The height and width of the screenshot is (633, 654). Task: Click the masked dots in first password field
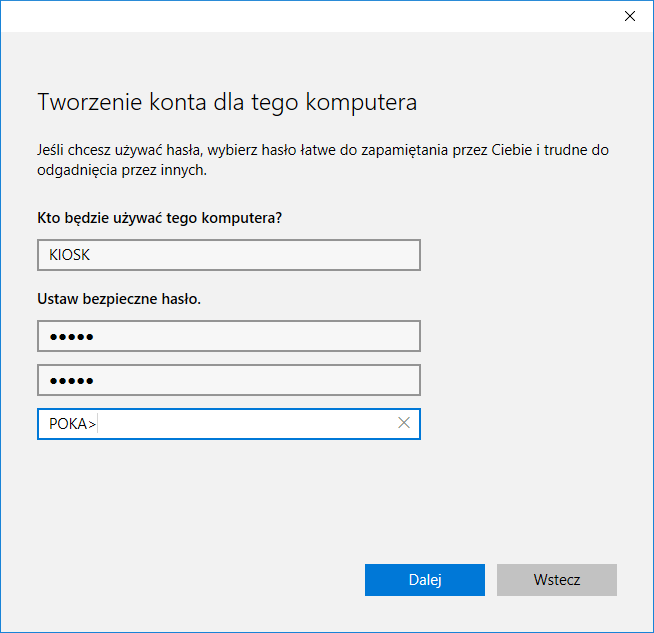71,337
